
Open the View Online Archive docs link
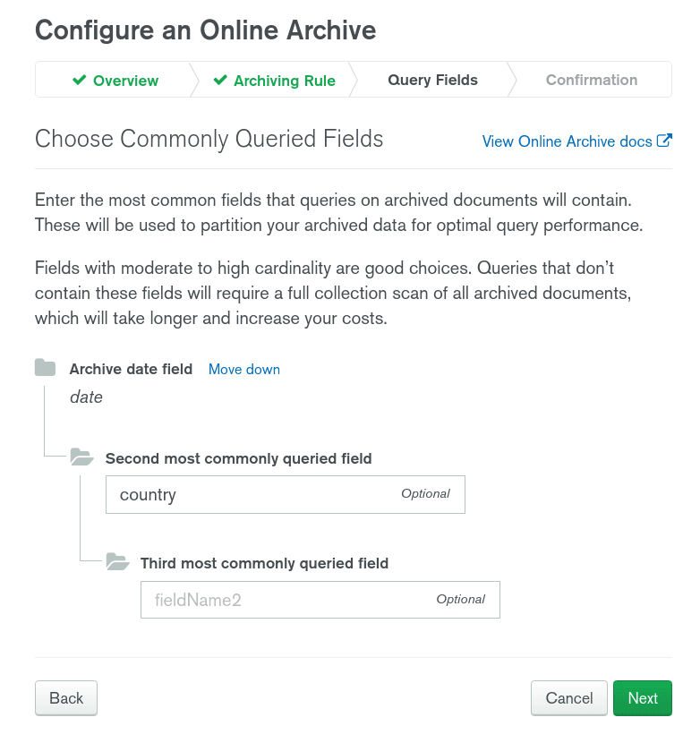tap(567, 141)
